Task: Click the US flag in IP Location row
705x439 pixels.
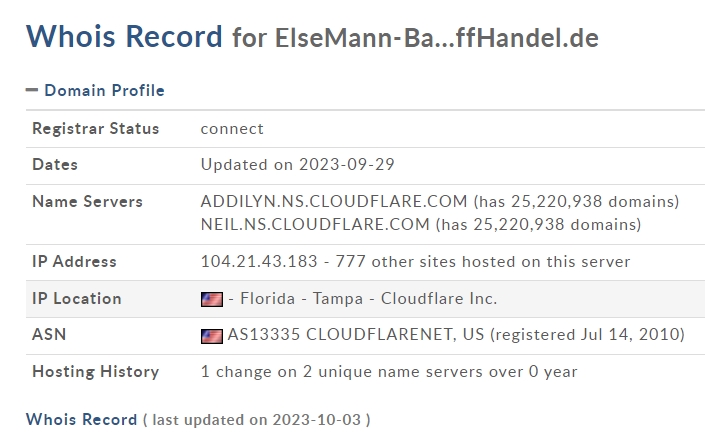Action: click(212, 299)
